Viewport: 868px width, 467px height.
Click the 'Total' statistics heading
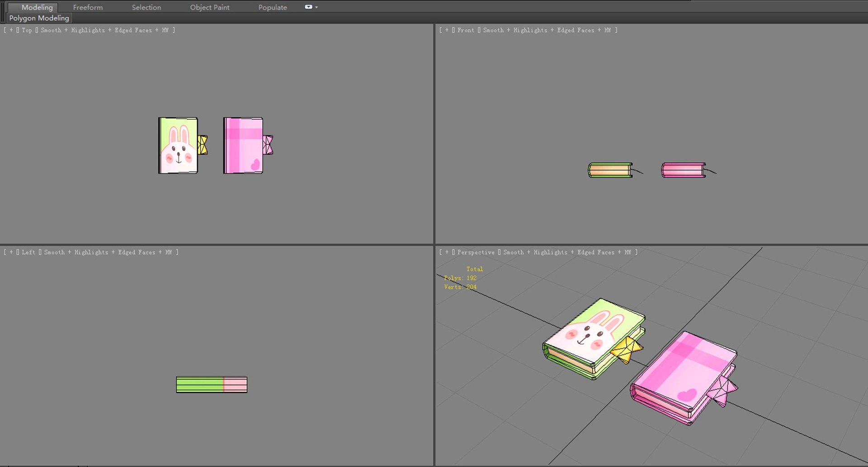click(x=475, y=269)
